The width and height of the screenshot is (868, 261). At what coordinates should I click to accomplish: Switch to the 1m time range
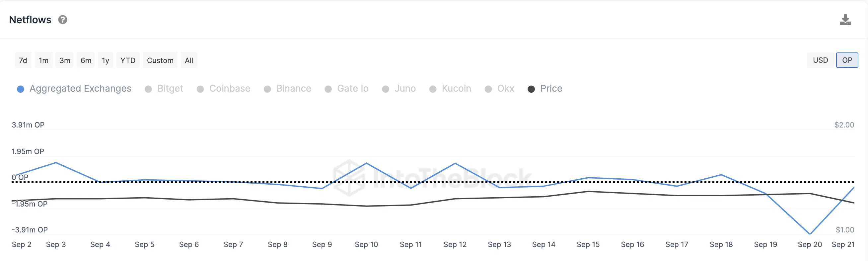43,60
